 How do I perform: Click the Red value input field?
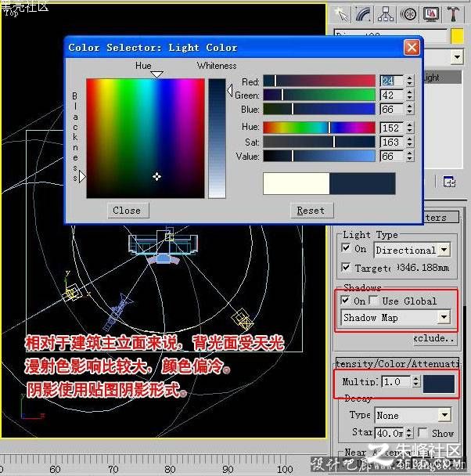pyautogui.click(x=391, y=81)
